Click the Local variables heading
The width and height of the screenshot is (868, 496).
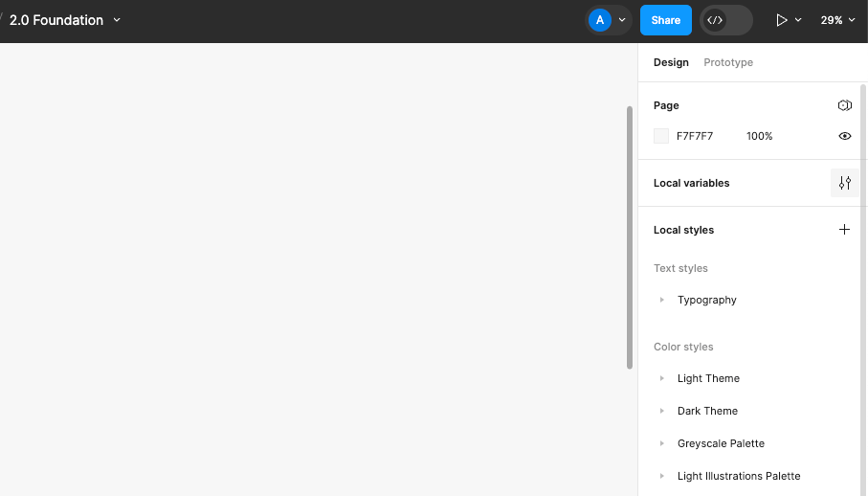(x=691, y=183)
